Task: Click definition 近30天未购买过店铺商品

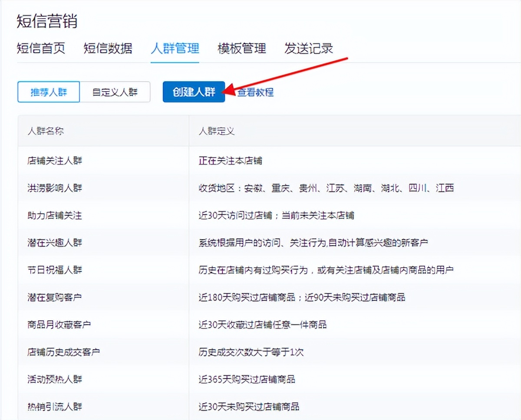Action: click(x=249, y=407)
